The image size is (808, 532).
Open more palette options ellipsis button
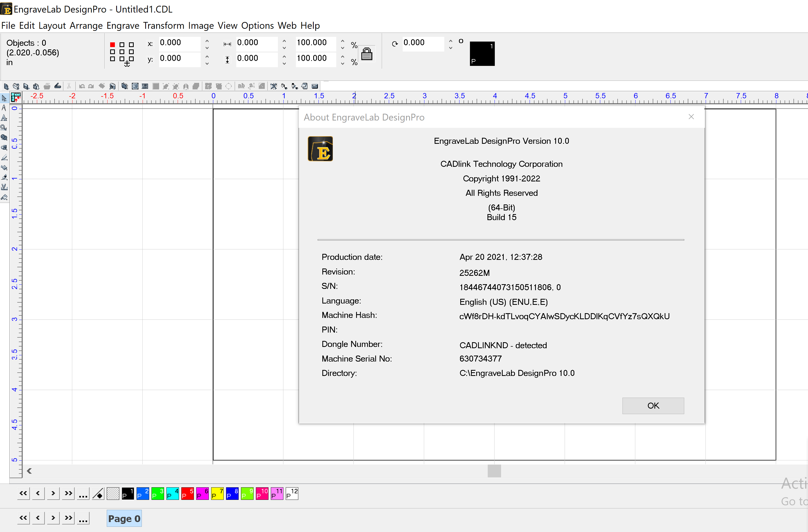83,494
